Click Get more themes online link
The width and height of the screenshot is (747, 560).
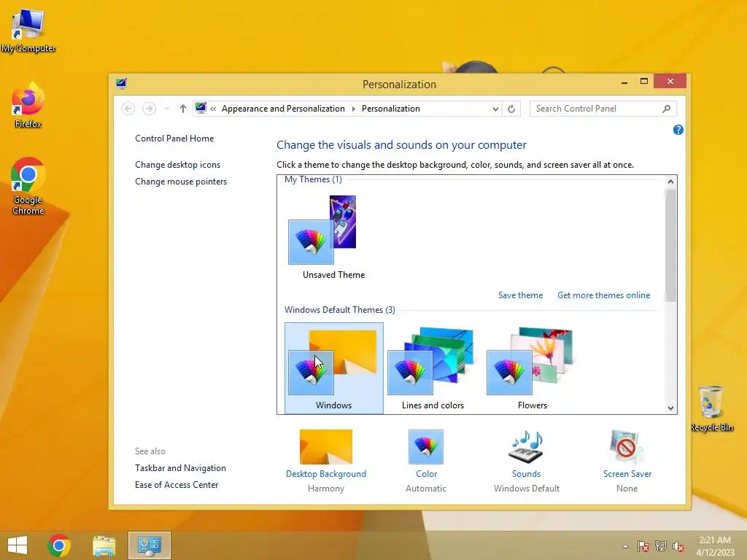click(x=603, y=295)
